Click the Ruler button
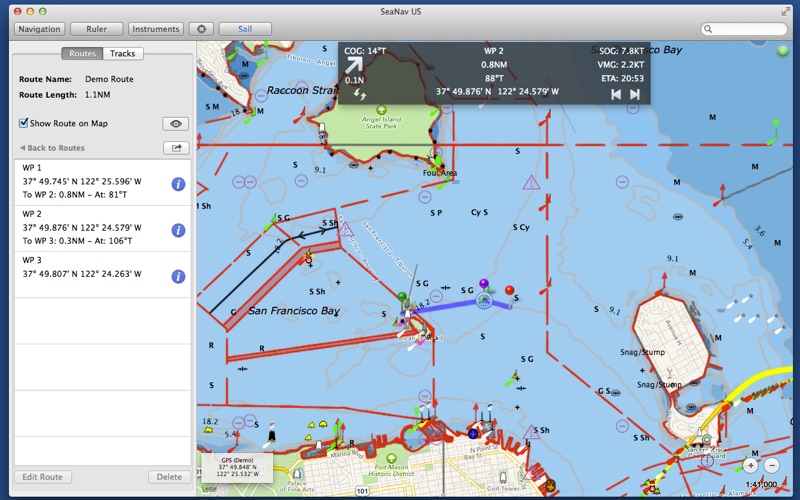The width and height of the screenshot is (800, 500). (97, 29)
